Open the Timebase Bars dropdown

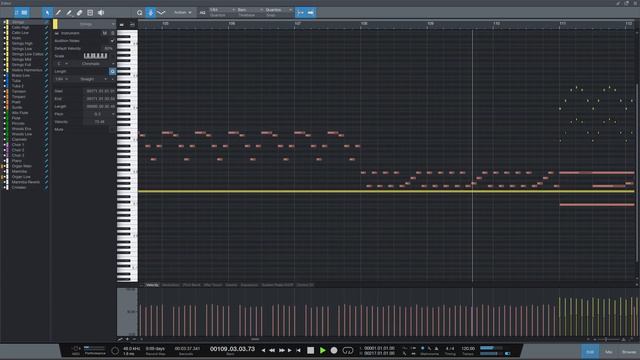[x=250, y=10]
